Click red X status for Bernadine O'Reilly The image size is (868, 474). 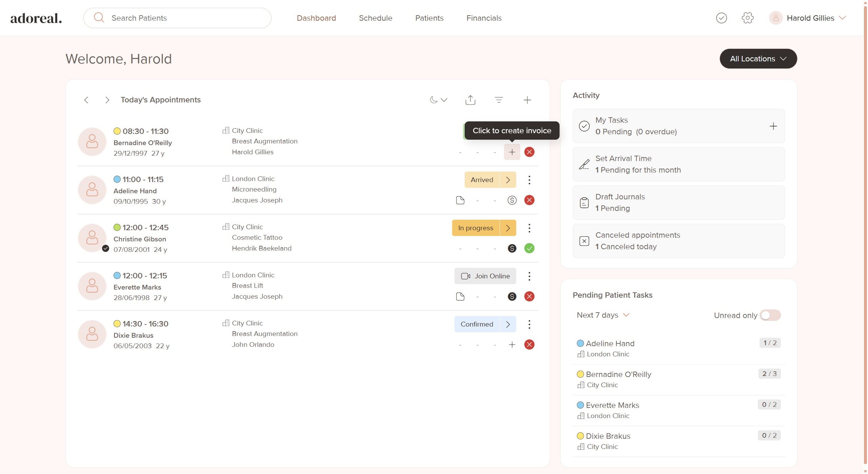pyautogui.click(x=529, y=152)
